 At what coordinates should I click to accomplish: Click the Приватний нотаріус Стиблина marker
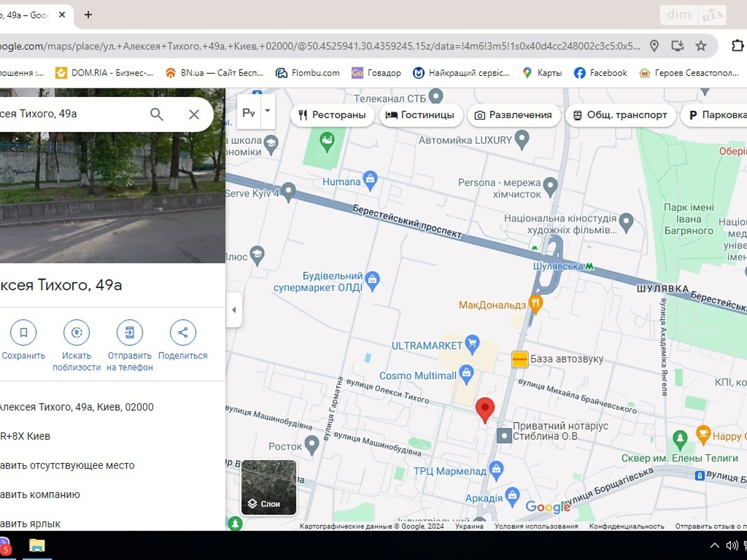click(x=504, y=435)
